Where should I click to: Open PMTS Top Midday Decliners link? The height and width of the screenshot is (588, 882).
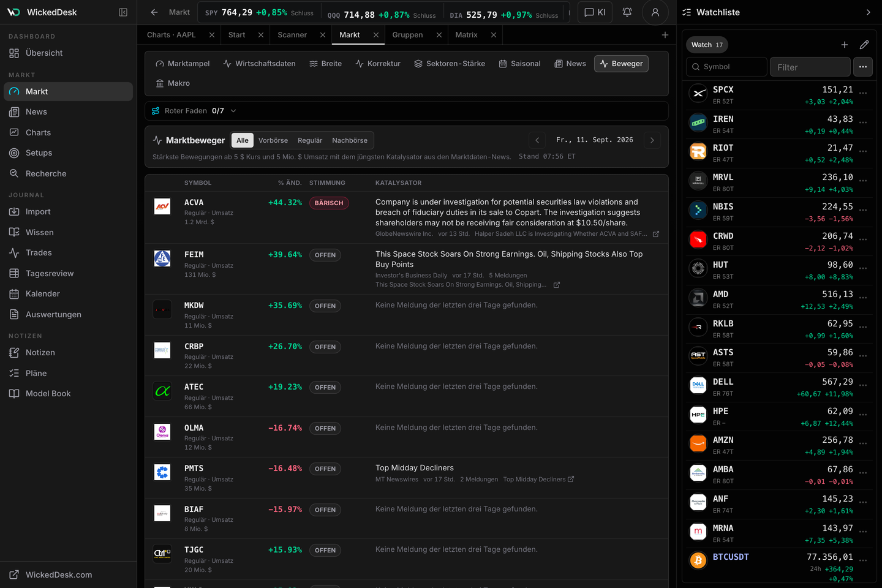(x=538, y=480)
